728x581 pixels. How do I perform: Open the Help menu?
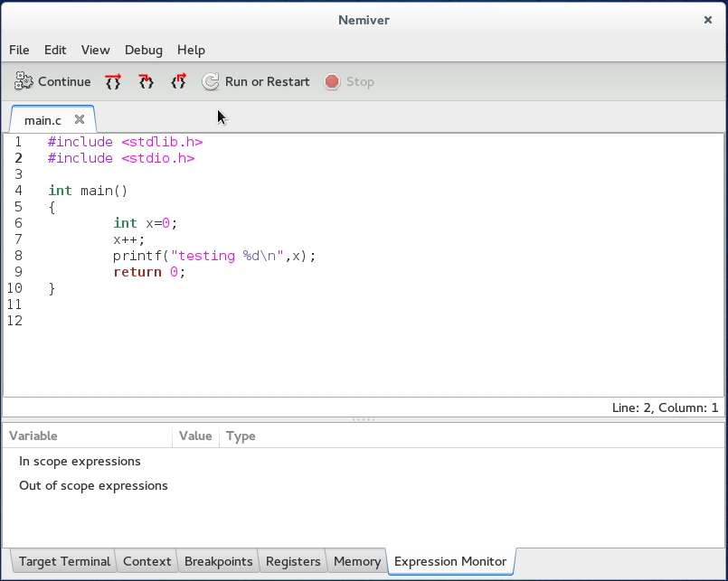coord(191,50)
